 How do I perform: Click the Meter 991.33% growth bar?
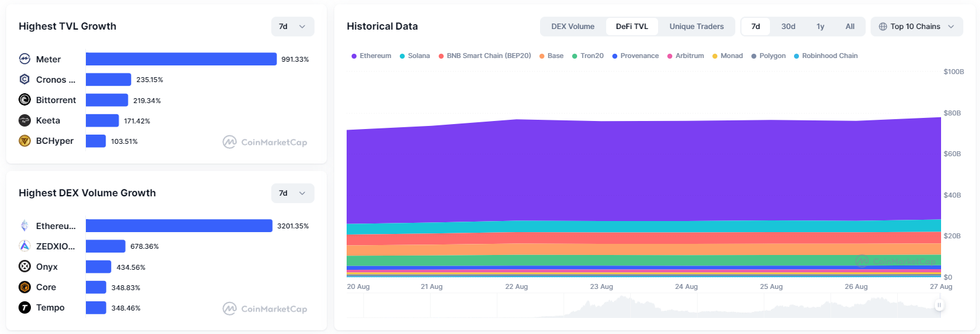181,59
